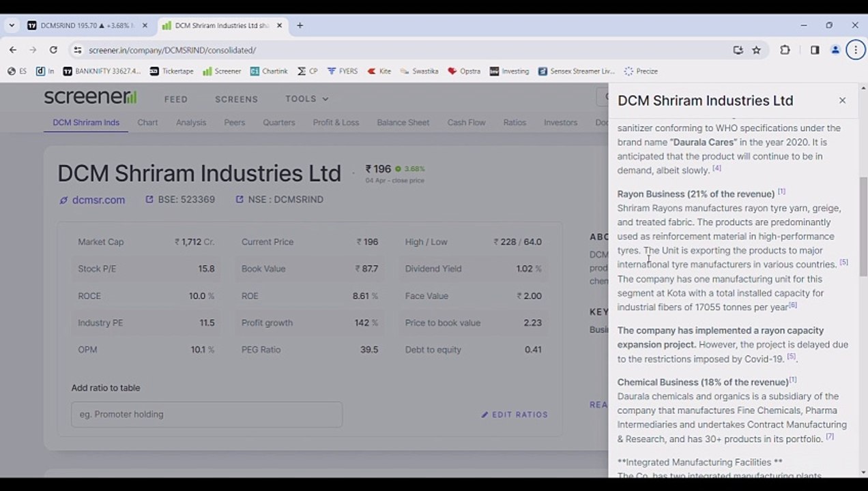Close the DCM Shriram Industries side panel
The width and height of the screenshot is (868, 491).
coord(842,100)
